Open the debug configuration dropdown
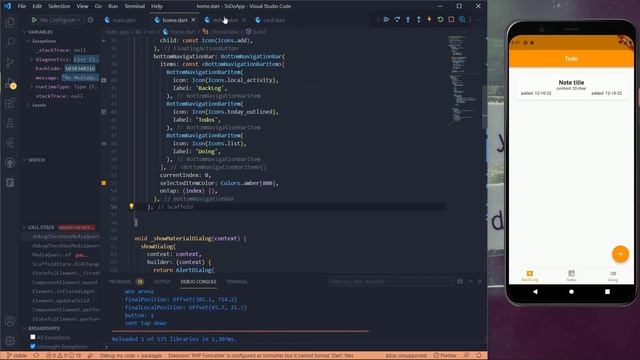 [x=60, y=20]
